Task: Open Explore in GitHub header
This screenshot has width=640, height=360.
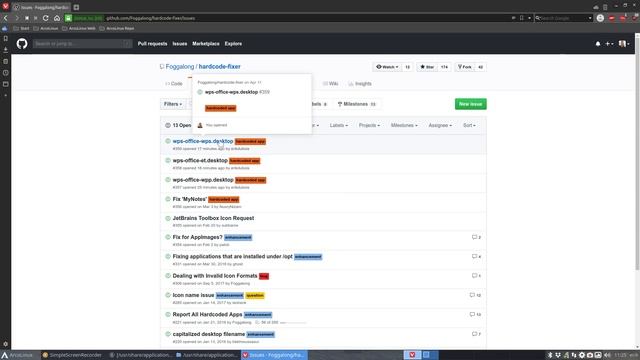Action: [233, 44]
